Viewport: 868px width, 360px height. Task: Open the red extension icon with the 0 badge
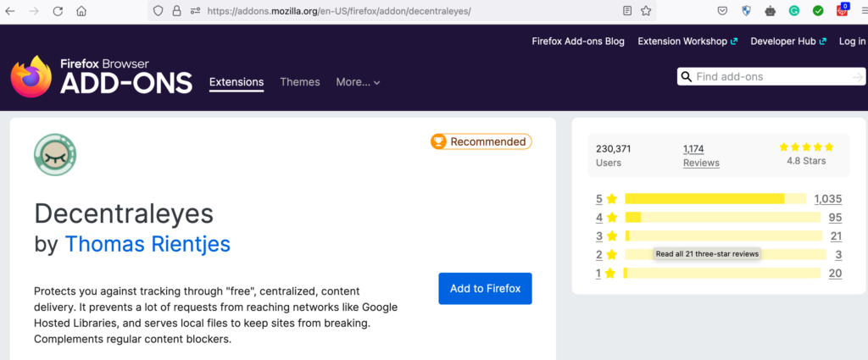pos(842,9)
